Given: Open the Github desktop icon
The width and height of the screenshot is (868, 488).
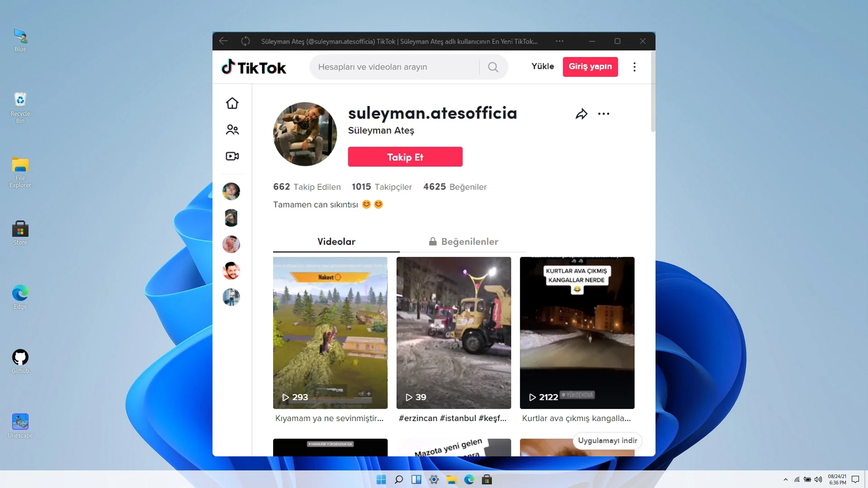Looking at the screenshot, I should [20, 361].
